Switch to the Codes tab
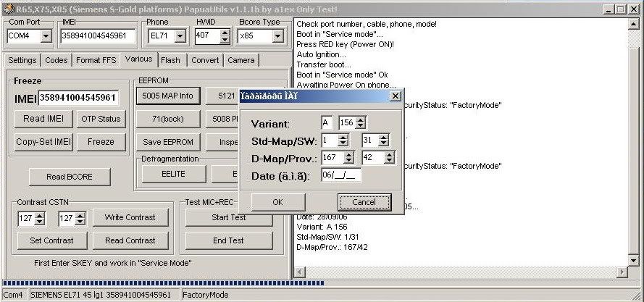This screenshot has width=644, height=302. [57, 60]
